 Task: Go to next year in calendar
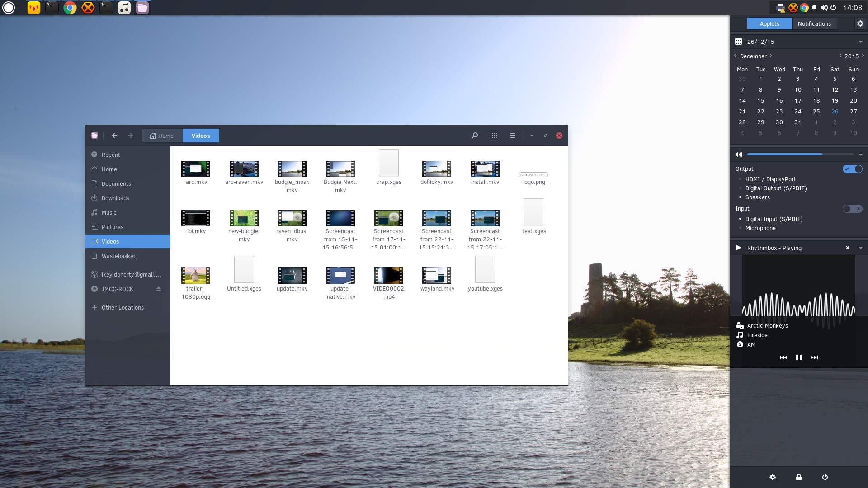pyautogui.click(x=863, y=56)
